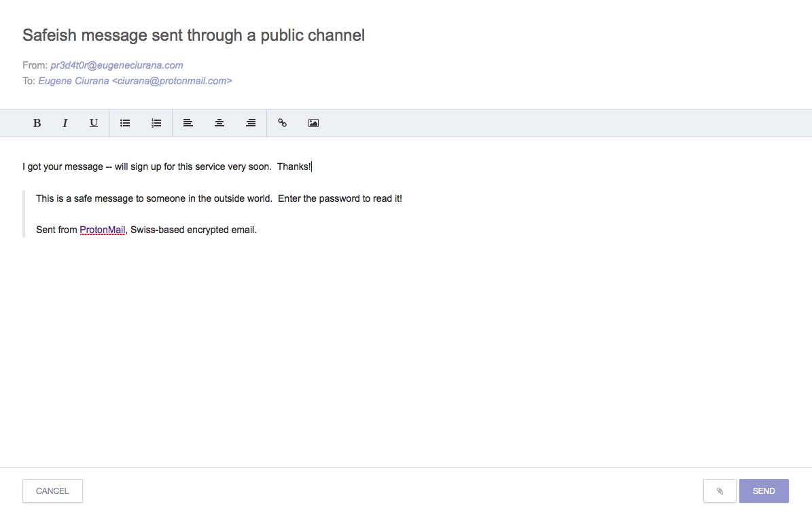This screenshot has width=812, height=513.
Task: Center-align the text
Action: (x=219, y=123)
